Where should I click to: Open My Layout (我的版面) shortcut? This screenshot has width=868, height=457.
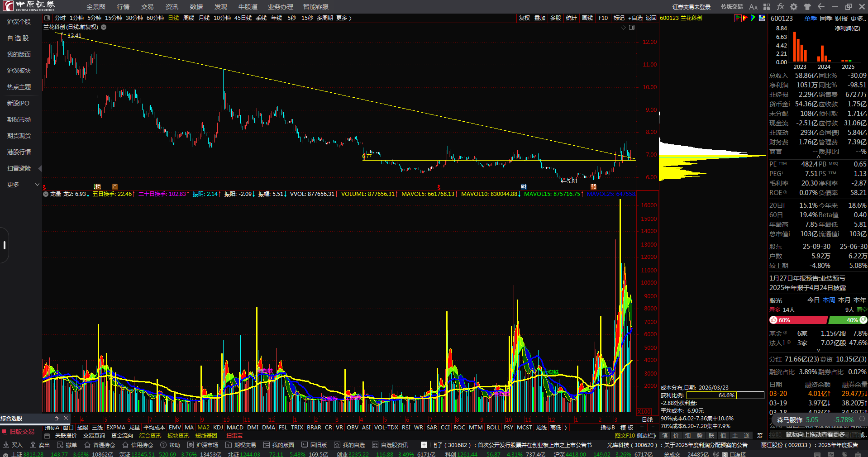point(279,445)
